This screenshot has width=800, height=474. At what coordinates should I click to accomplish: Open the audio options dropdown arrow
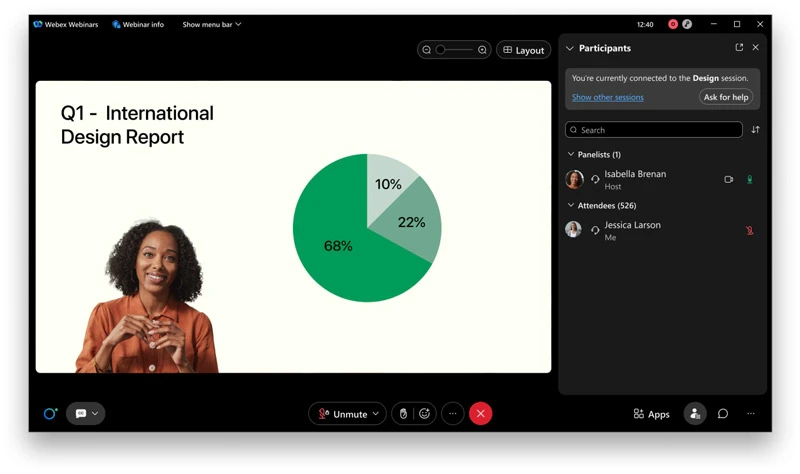(x=376, y=414)
